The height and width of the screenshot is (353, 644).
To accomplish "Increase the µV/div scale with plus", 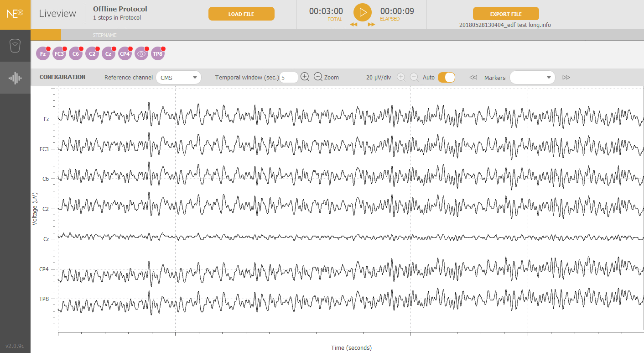I will (401, 77).
